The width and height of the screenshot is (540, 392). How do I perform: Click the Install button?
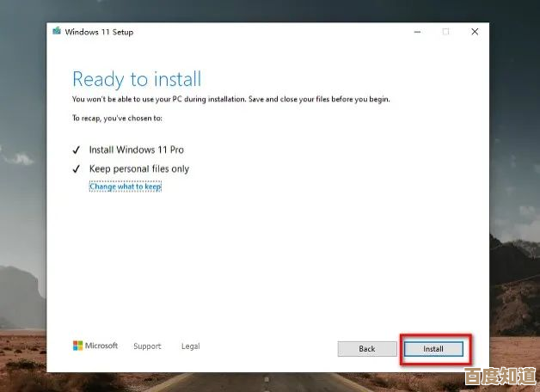point(433,349)
